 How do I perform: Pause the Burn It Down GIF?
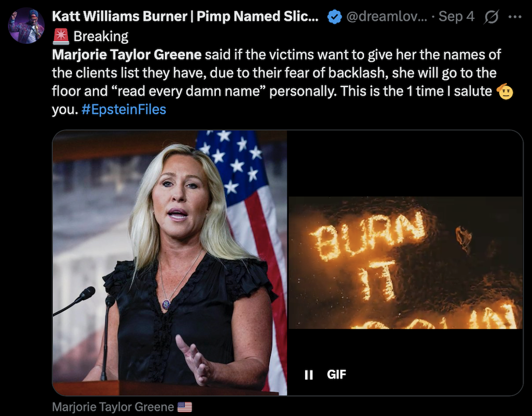(x=309, y=375)
